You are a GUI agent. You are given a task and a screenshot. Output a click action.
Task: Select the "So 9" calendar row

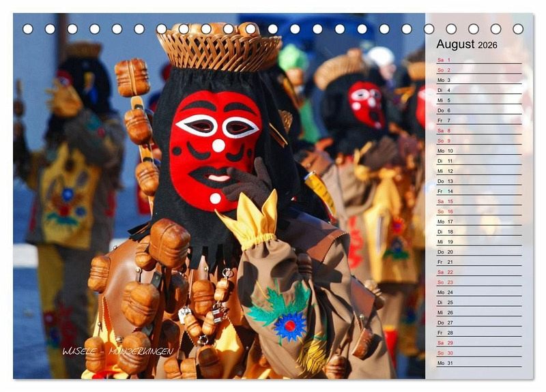point(479,140)
